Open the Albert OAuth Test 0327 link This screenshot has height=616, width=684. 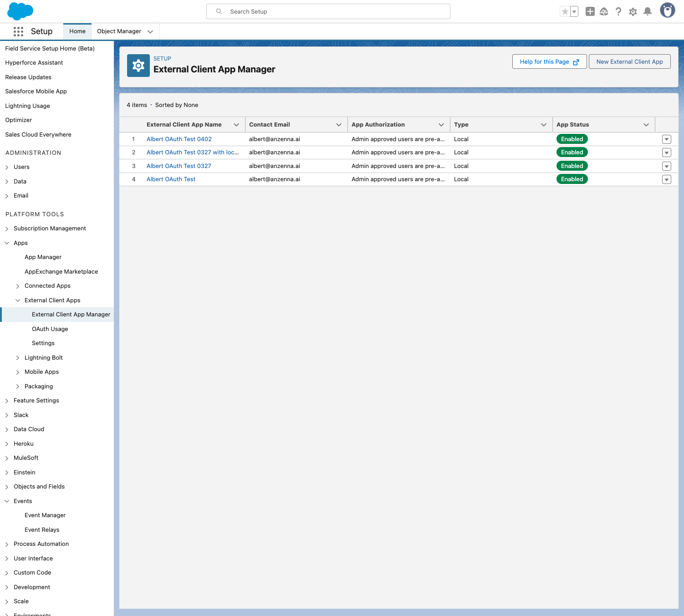[x=179, y=166]
